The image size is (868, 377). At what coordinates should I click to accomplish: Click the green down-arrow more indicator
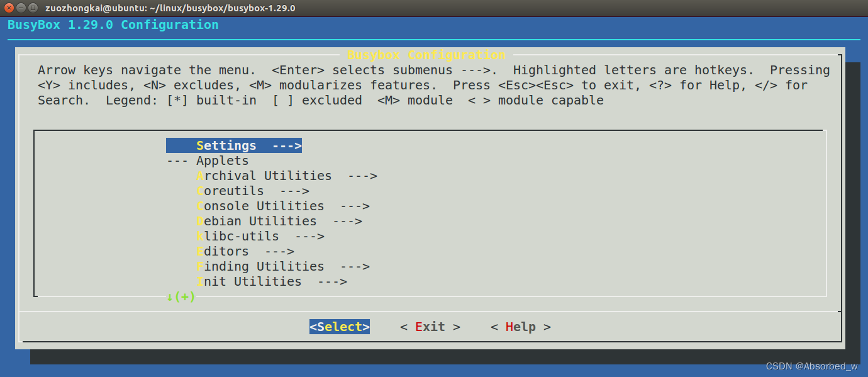[181, 296]
